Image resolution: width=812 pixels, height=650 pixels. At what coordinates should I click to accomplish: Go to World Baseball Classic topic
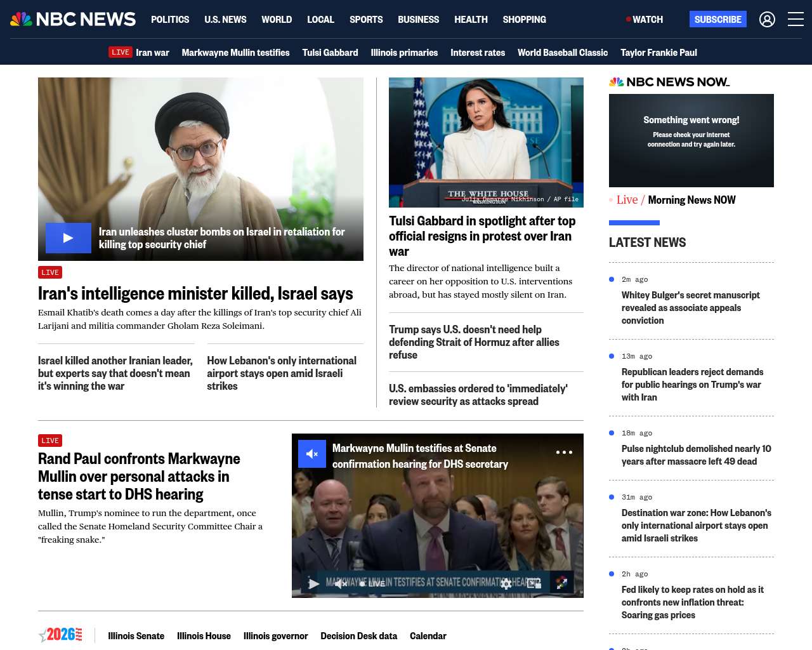563,53
